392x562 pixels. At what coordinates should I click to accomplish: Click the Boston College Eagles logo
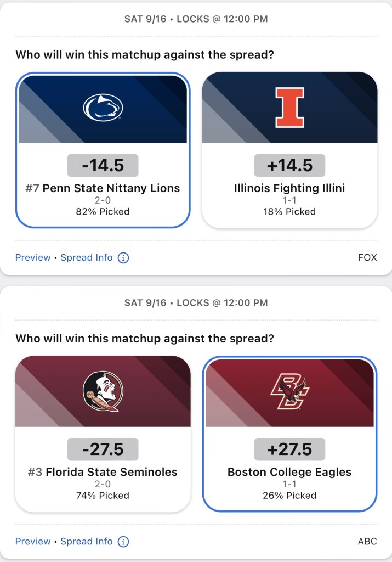(x=289, y=391)
